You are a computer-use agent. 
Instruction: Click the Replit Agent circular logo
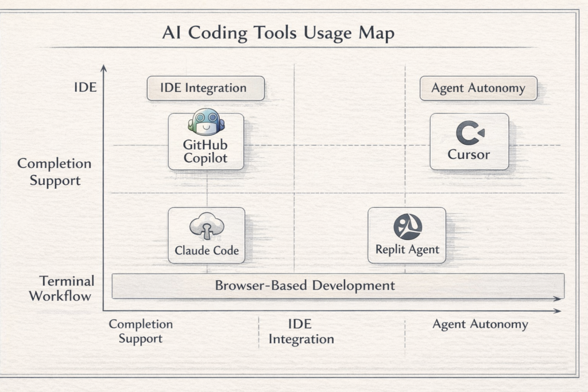[x=407, y=226]
